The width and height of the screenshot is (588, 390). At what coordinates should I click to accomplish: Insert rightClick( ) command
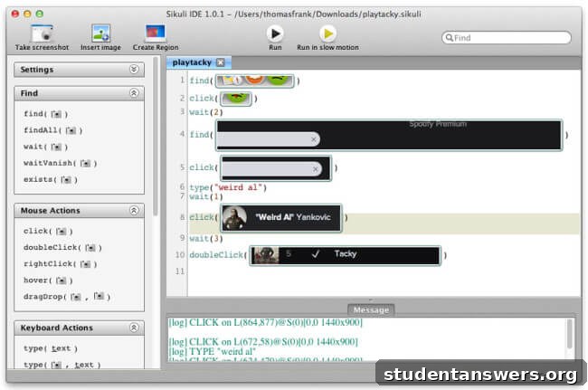[60, 264]
